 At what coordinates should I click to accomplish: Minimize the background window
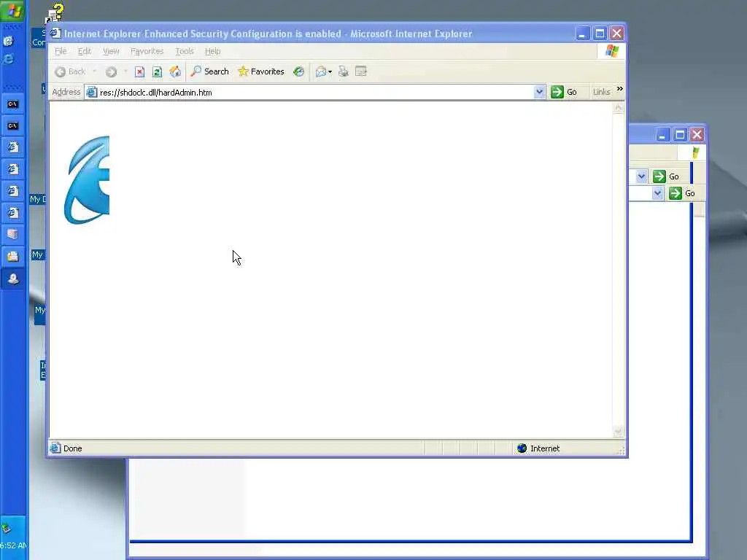pyautogui.click(x=662, y=135)
